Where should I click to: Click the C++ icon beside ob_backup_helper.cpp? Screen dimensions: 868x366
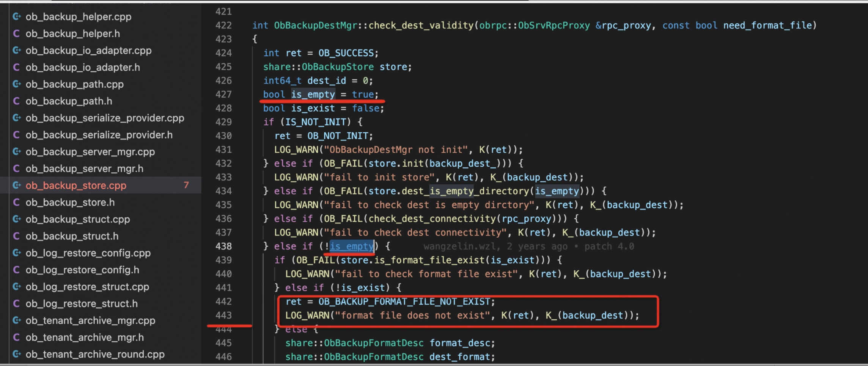tap(17, 17)
